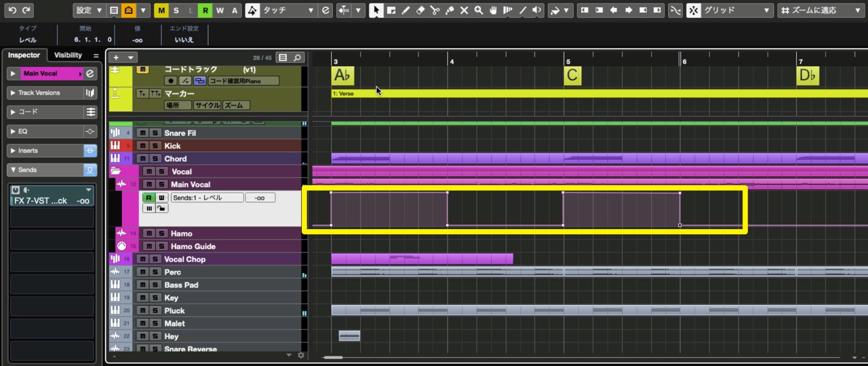
Task: Click the Undo arrow icon
Action: [12, 10]
